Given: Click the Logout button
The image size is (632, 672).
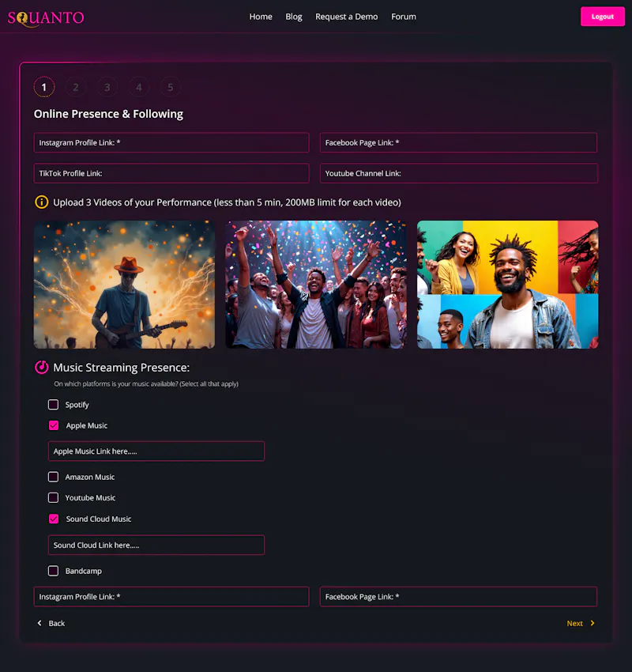Looking at the screenshot, I should 603,17.
